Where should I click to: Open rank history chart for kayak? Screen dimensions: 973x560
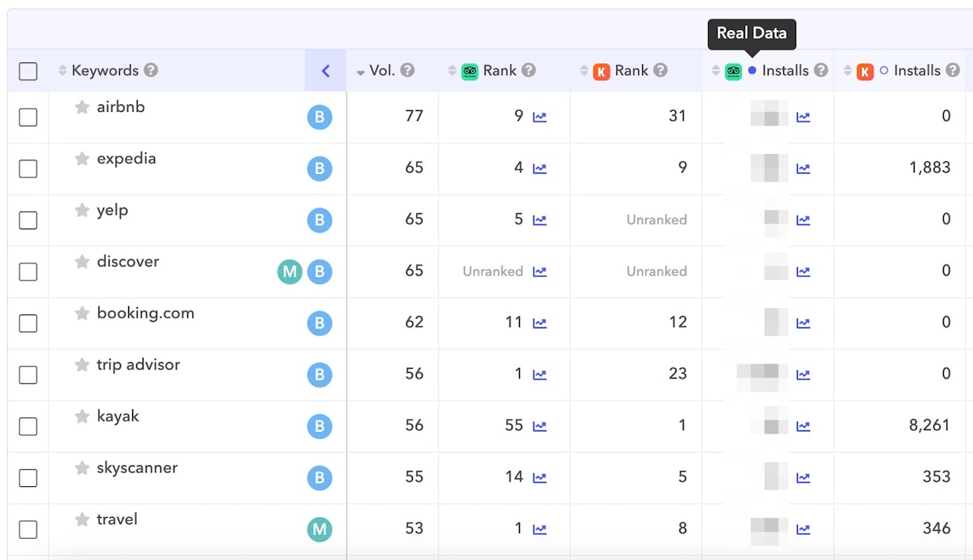(x=539, y=426)
